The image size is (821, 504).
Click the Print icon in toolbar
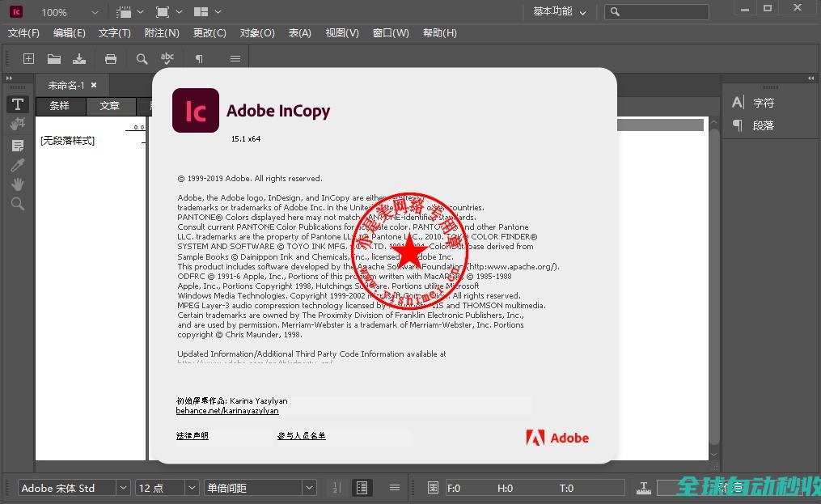point(111,58)
